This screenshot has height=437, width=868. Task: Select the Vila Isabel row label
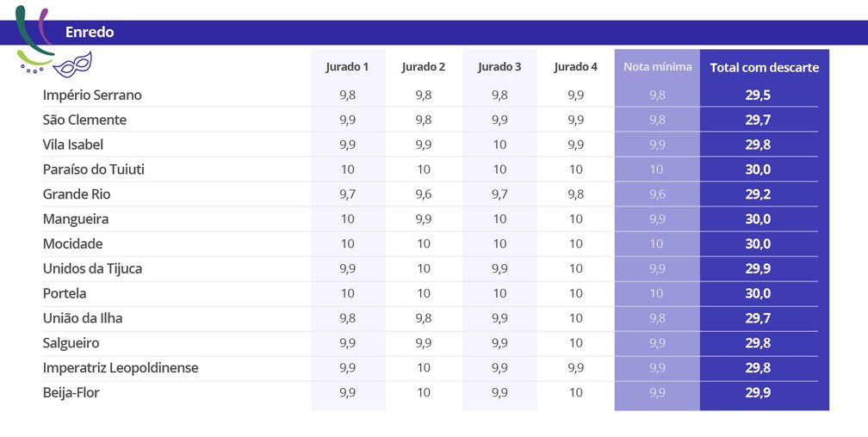[x=73, y=145]
